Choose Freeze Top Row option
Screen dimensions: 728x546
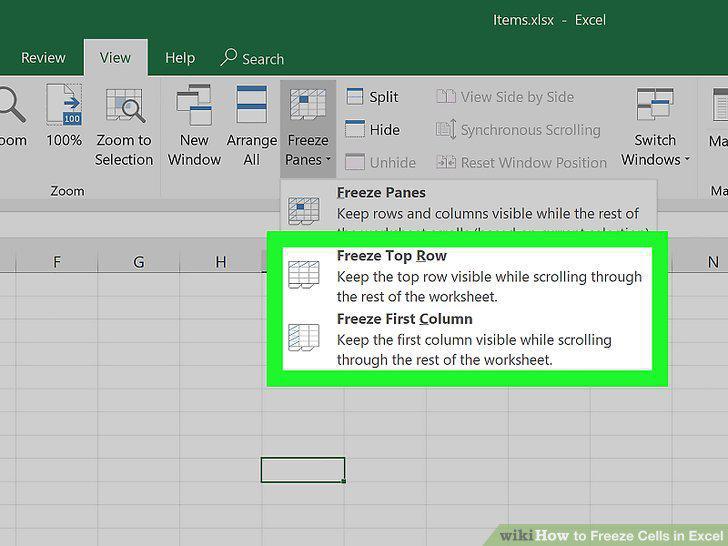467,276
